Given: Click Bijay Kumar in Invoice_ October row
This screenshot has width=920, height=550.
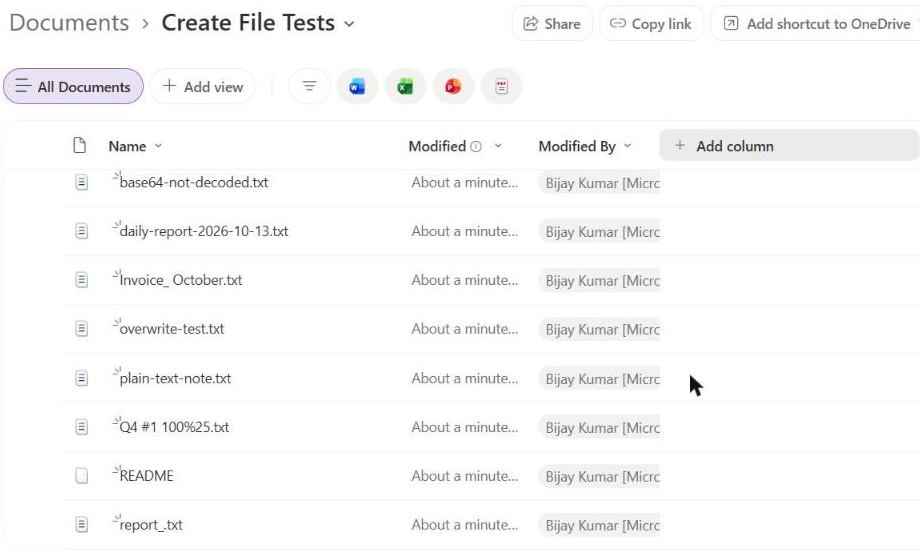Looking at the screenshot, I should 599,281.
